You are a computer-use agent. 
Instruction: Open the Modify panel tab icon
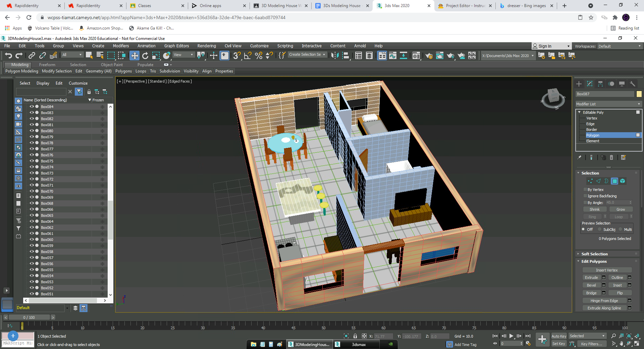590,84
